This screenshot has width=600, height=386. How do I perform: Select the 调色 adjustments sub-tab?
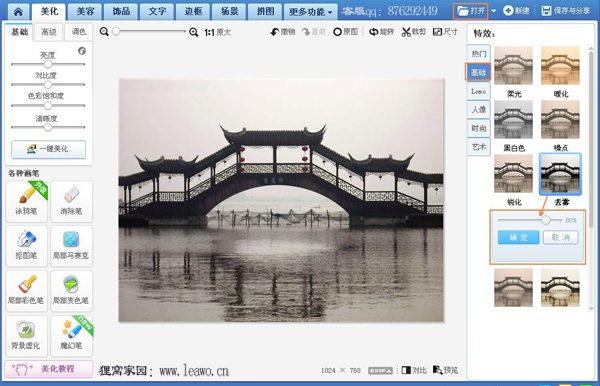(78, 32)
